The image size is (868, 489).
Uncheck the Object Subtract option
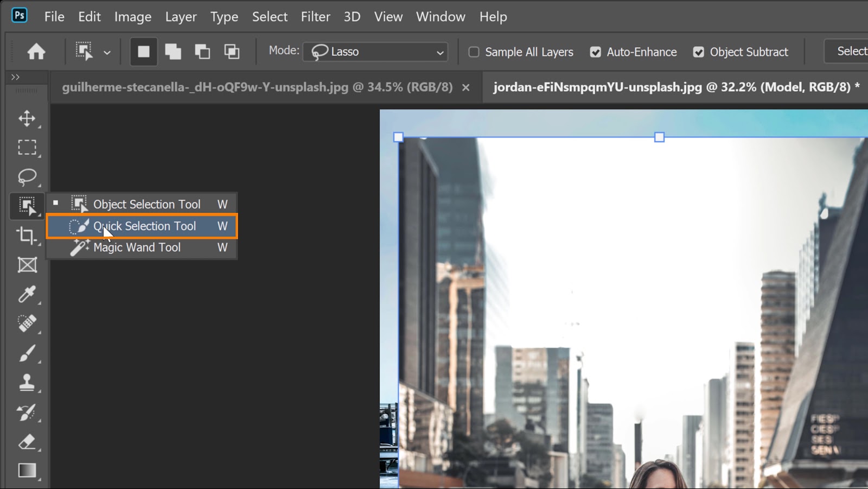pos(699,52)
